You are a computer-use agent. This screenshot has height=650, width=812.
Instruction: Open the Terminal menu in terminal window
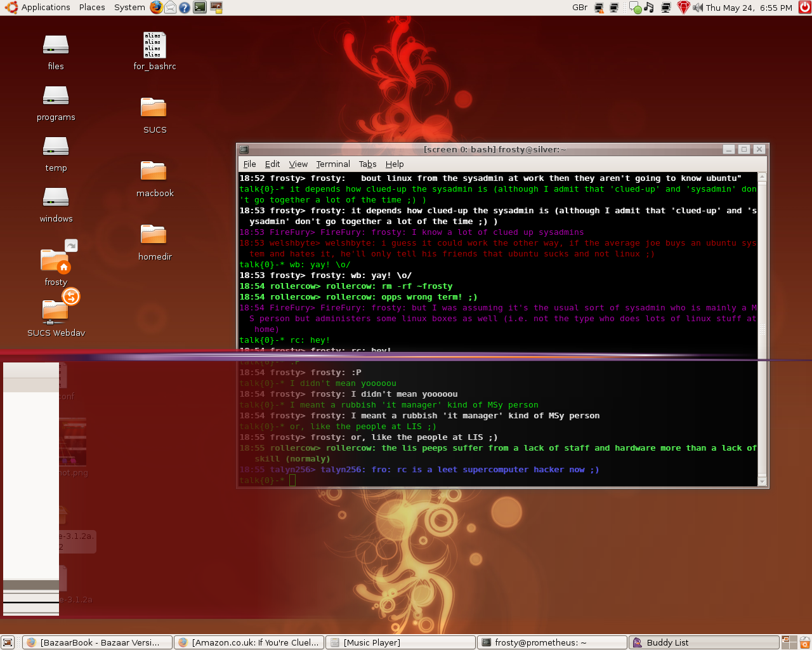(332, 164)
